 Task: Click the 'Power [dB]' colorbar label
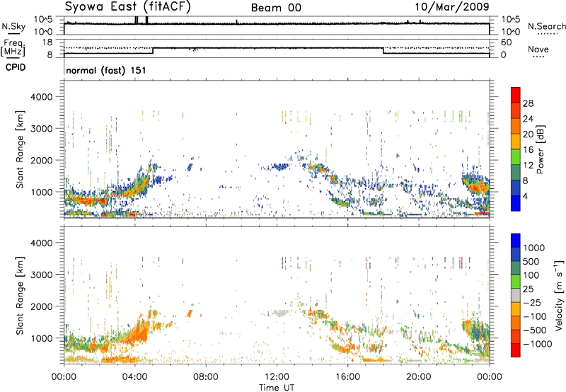coord(541,149)
